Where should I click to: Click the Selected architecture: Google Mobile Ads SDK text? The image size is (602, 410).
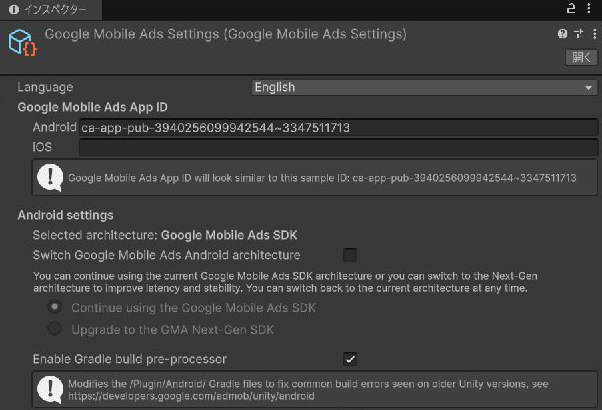click(165, 235)
